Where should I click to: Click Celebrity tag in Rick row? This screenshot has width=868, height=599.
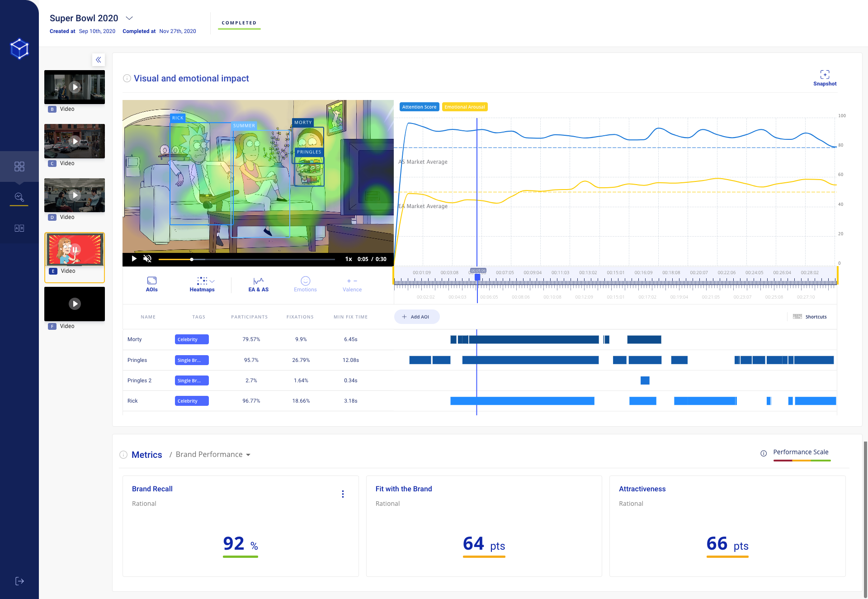coord(192,401)
